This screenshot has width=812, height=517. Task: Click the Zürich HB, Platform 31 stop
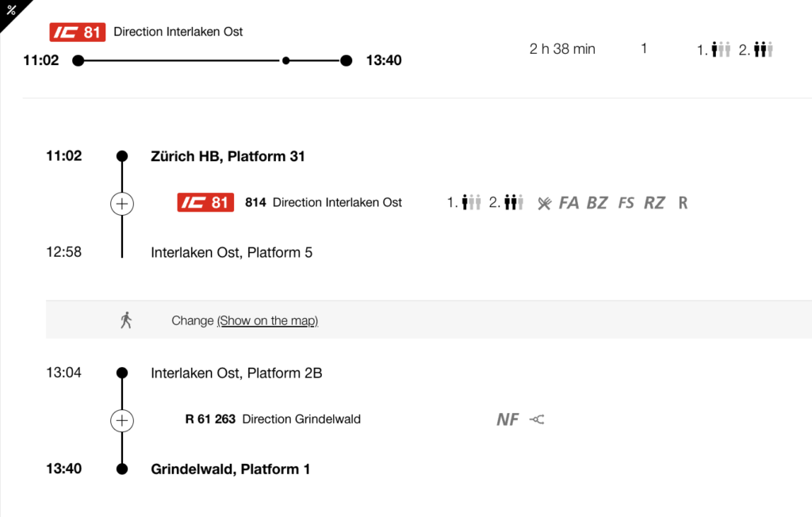pyautogui.click(x=228, y=156)
